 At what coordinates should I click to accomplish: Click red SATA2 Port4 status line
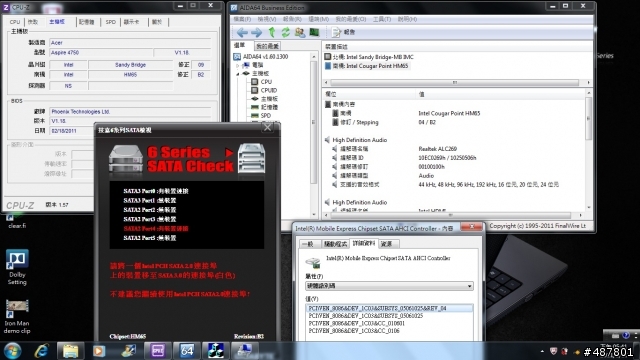tap(156, 229)
